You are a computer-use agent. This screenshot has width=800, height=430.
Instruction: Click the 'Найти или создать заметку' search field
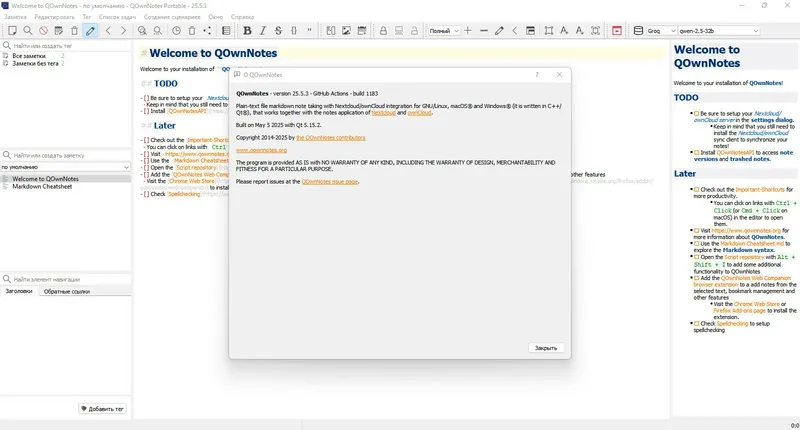(66, 155)
